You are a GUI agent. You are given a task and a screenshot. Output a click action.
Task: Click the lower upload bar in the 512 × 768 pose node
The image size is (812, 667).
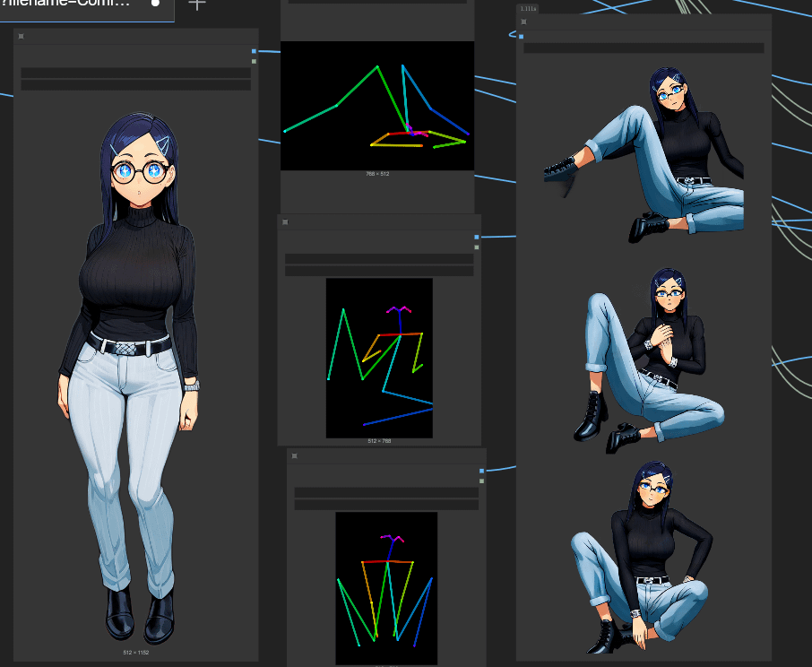(x=379, y=271)
